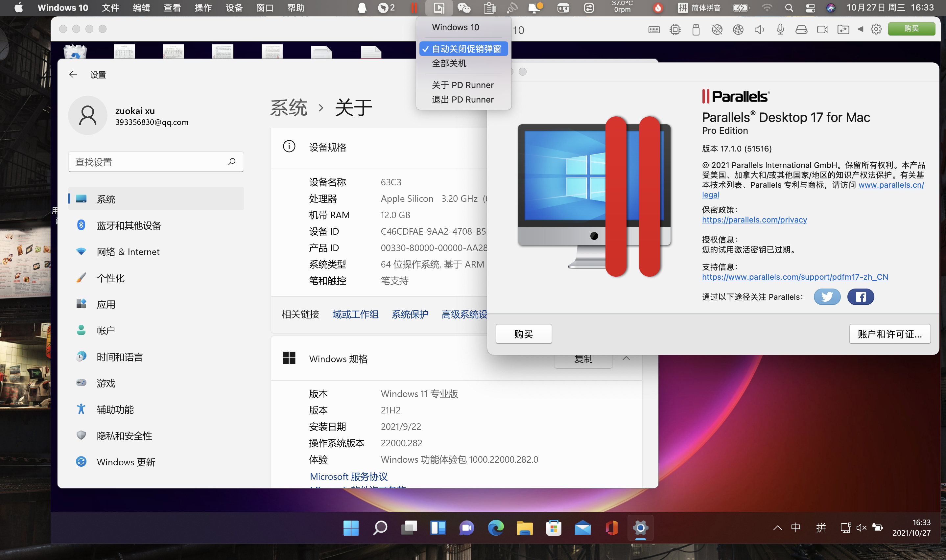This screenshot has width=946, height=560.
Task: Toggle the microphone icon in Parallels toolbar
Action: 780,30
